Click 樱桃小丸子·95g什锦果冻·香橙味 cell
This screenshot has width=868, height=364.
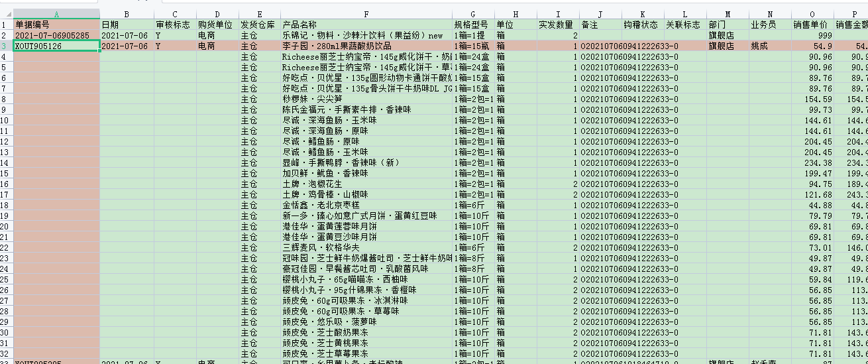[x=366, y=290]
